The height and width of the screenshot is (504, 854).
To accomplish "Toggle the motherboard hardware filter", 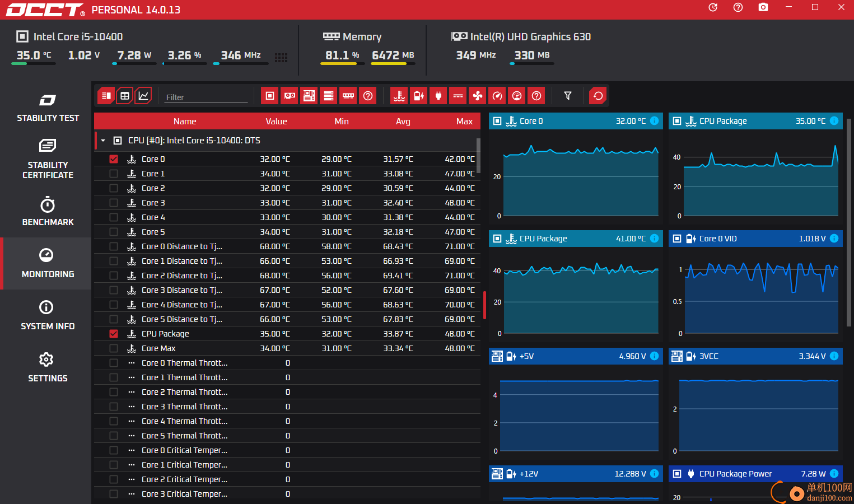I will (x=309, y=96).
